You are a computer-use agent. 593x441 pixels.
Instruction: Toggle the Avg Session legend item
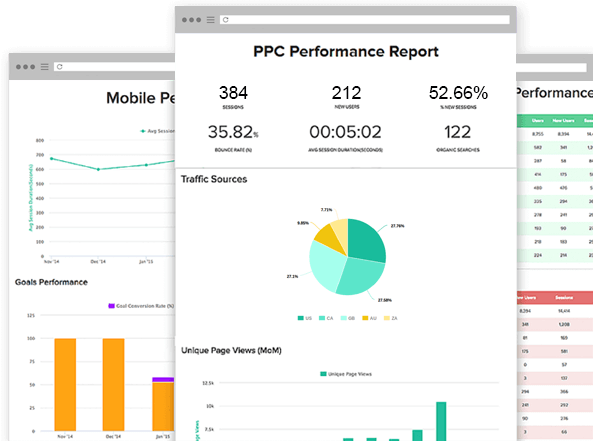coord(158,131)
